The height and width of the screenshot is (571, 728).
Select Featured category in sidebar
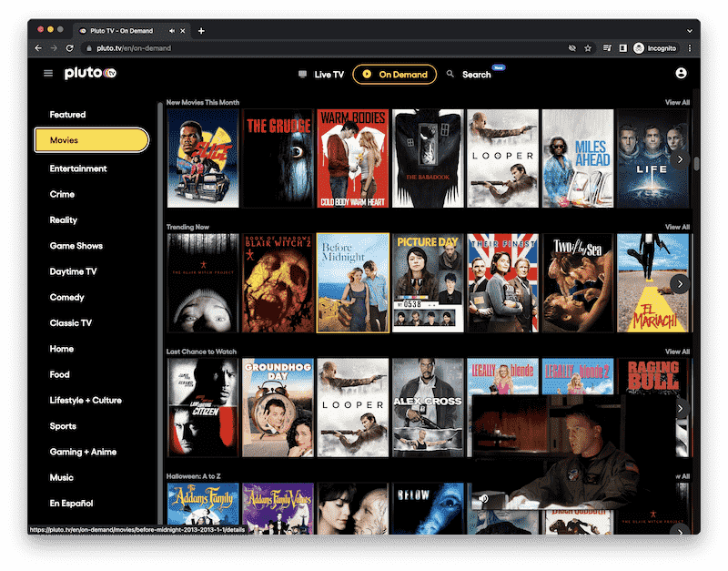point(67,115)
